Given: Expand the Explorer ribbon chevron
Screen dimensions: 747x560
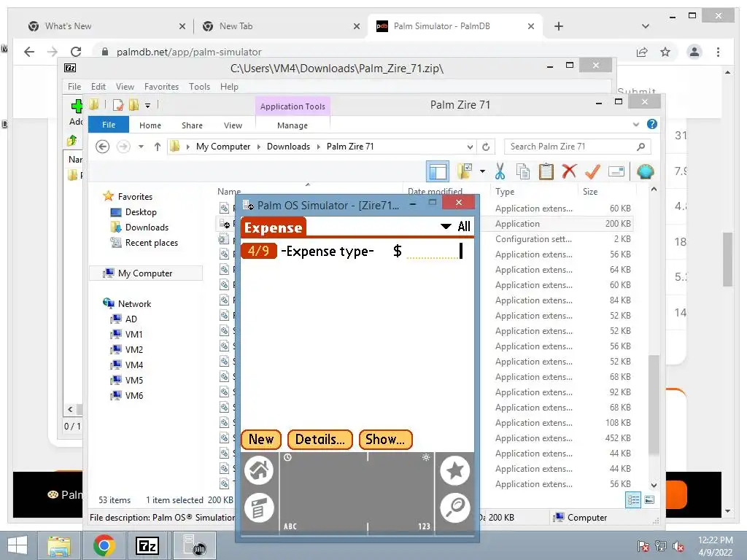Looking at the screenshot, I should (635, 124).
